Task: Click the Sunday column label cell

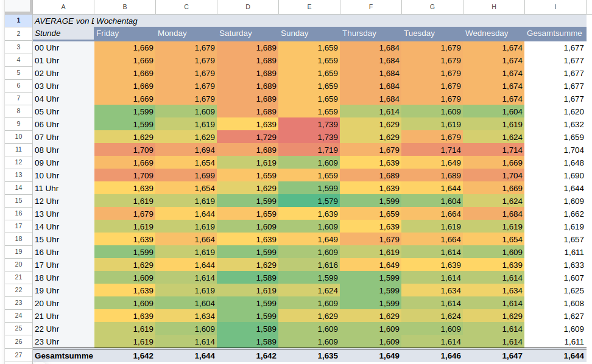Action: coord(309,33)
